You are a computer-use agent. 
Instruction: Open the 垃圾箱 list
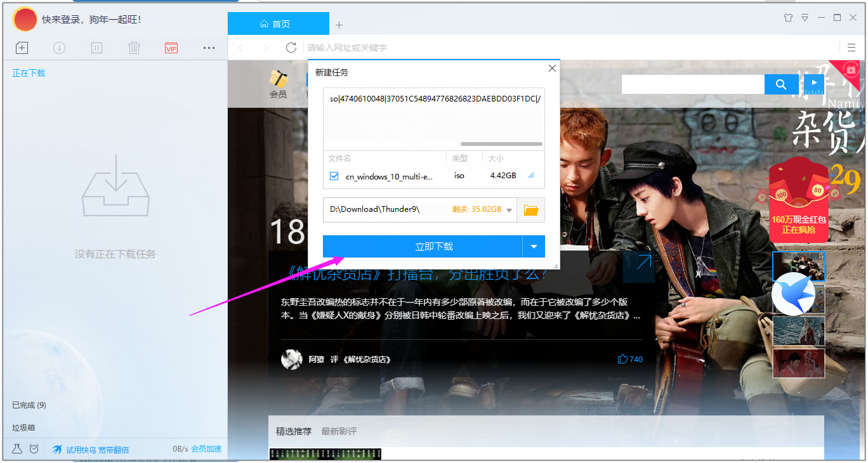tap(23, 427)
